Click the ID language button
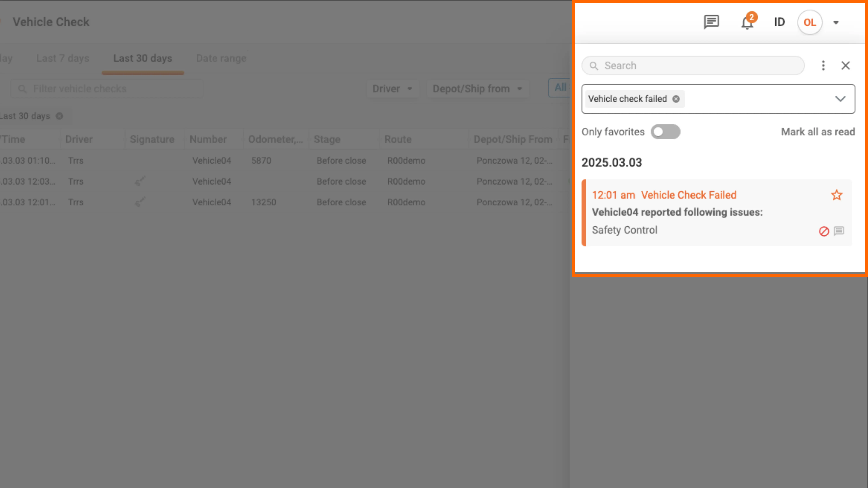The height and width of the screenshot is (488, 868). (779, 23)
